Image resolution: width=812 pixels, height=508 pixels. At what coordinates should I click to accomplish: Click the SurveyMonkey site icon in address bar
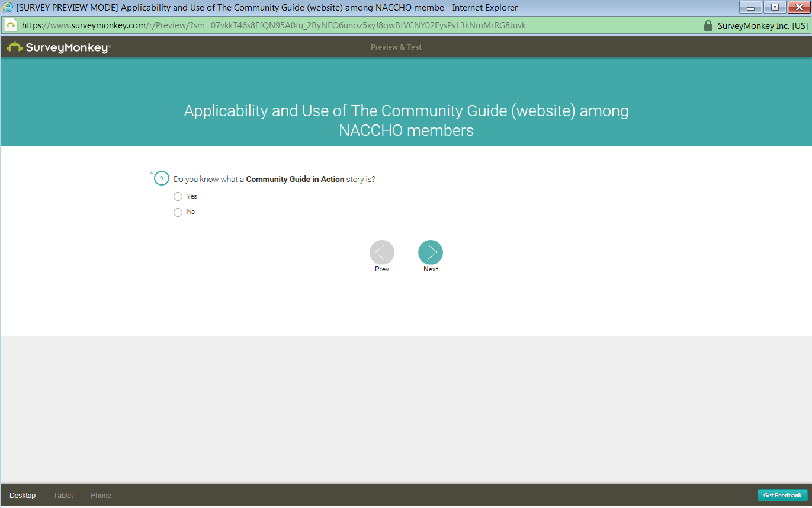[10, 25]
